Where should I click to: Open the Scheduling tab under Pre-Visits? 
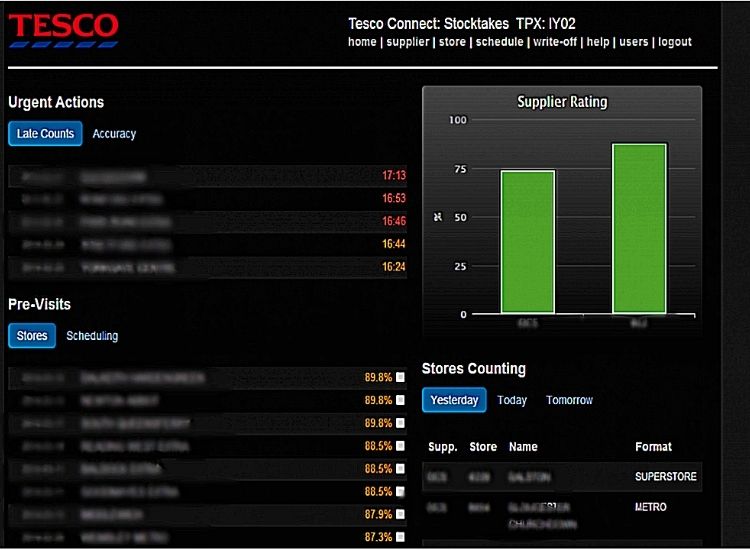point(92,336)
